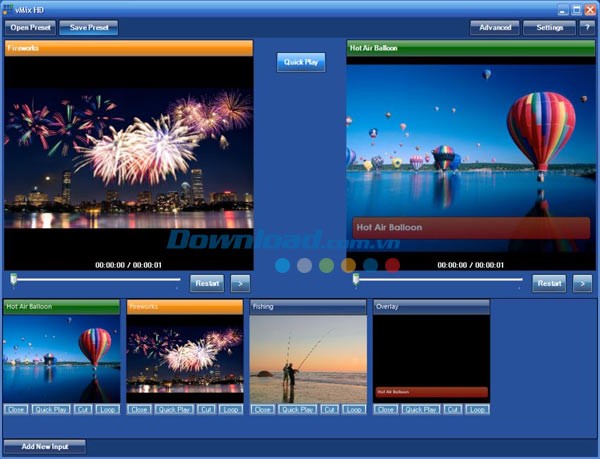The width and height of the screenshot is (600, 459).
Task: Open the Advanced options
Action: [495, 28]
